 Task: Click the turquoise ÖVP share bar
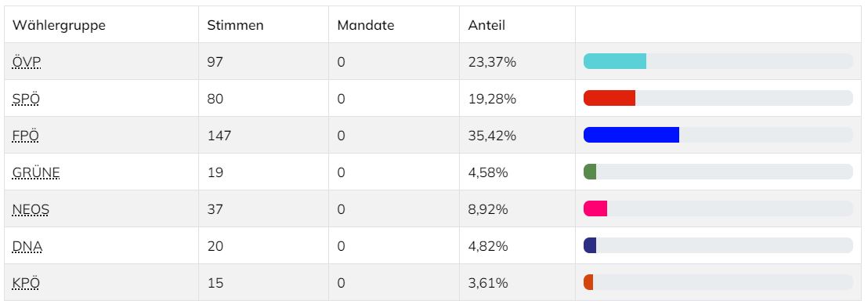pos(615,61)
